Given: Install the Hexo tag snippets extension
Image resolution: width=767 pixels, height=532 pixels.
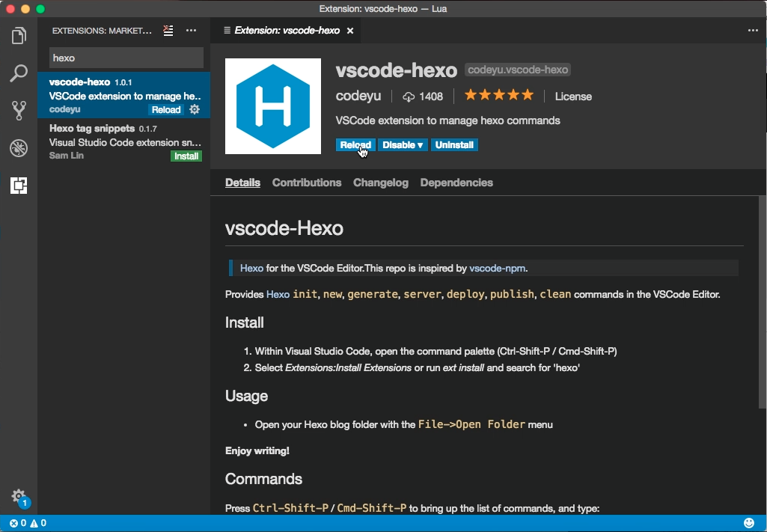Looking at the screenshot, I should 186,156.
